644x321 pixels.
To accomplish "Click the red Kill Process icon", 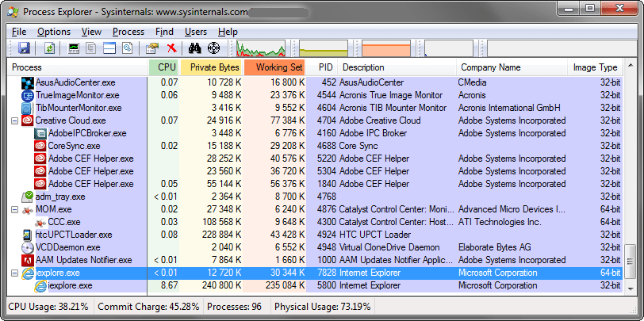I will pyautogui.click(x=171, y=48).
